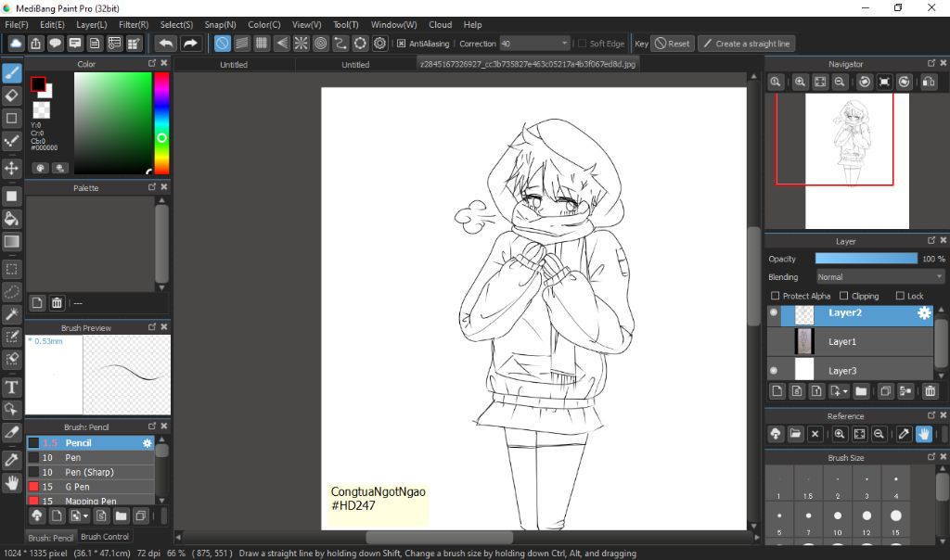Toggle visibility of Layer2
Viewport: 950px width, 560px height.
(774, 313)
